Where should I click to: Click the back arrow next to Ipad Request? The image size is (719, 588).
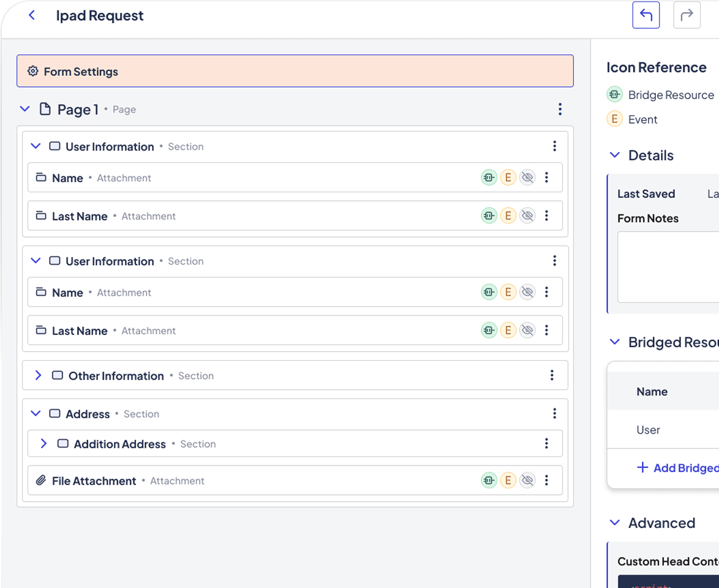[31, 15]
